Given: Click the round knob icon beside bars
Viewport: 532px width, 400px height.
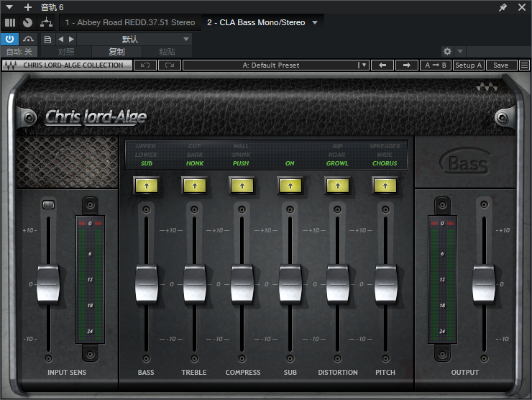Looking at the screenshot, I should click(27, 22).
